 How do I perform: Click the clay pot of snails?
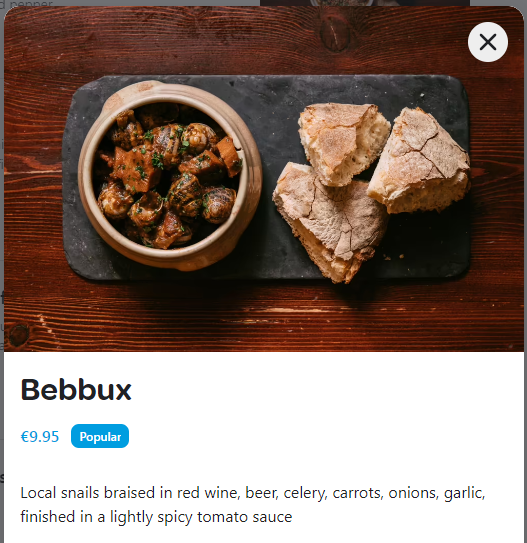[170, 176]
